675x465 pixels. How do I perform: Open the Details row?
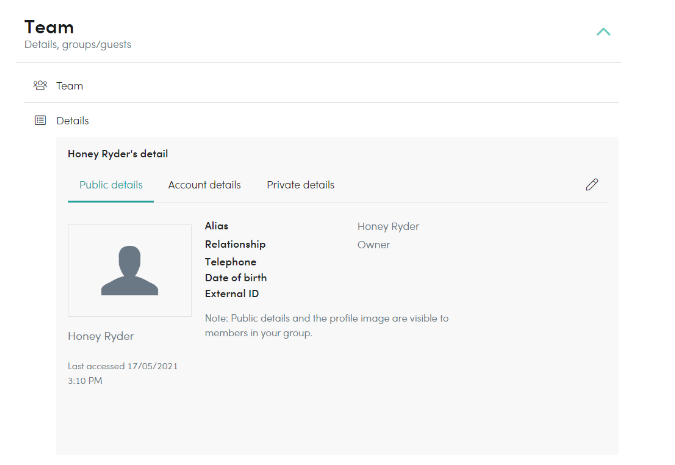pos(321,120)
